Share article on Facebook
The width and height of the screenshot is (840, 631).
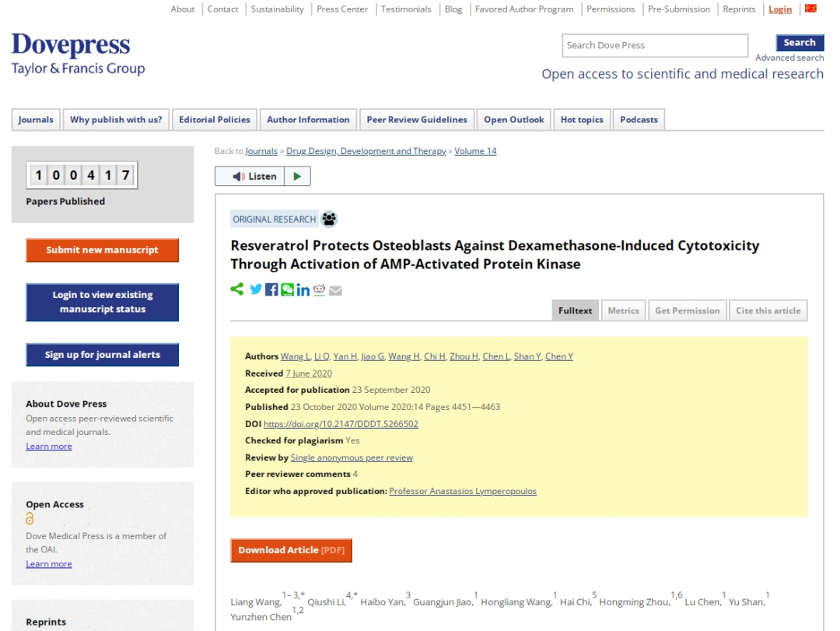point(271,290)
